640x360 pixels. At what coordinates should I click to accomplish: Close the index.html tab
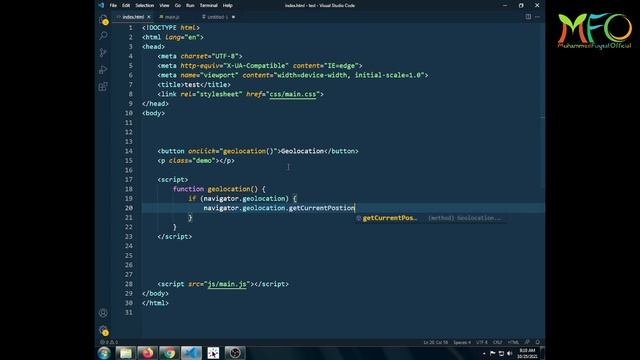[149, 17]
